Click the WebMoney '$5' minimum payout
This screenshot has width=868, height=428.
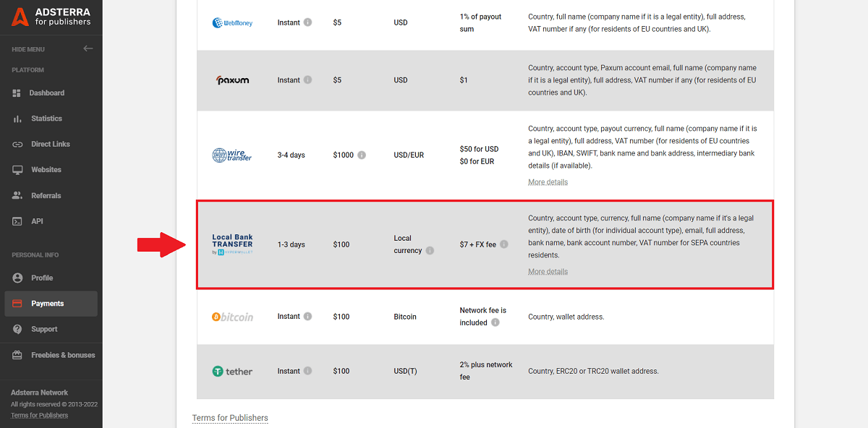pyautogui.click(x=337, y=22)
